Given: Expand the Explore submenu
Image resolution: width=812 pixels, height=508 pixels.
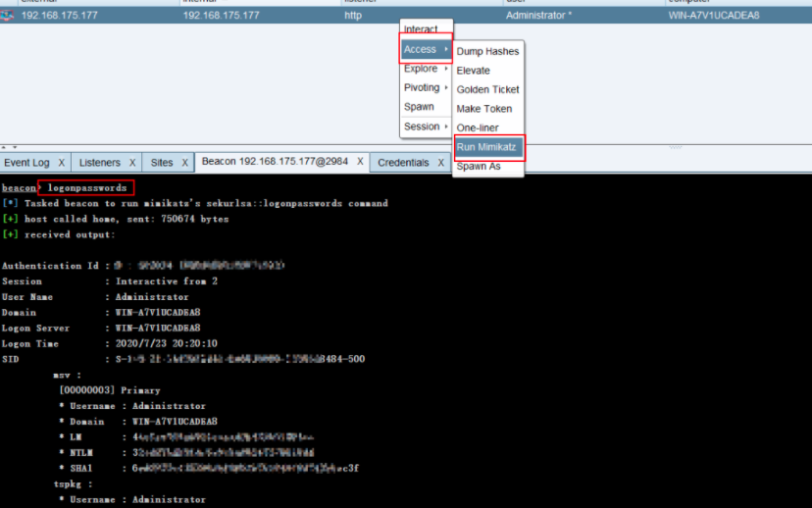Looking at the screenshot, I should (426, 69).
